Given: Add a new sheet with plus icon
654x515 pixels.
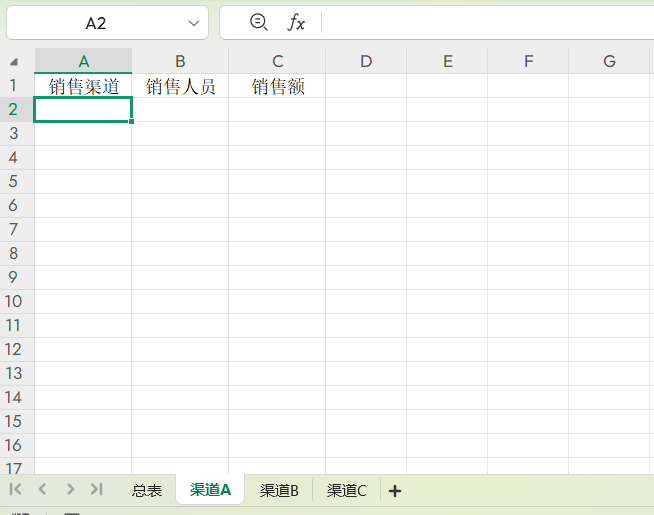Looking at the screenshot, I should tap(395, 490).
